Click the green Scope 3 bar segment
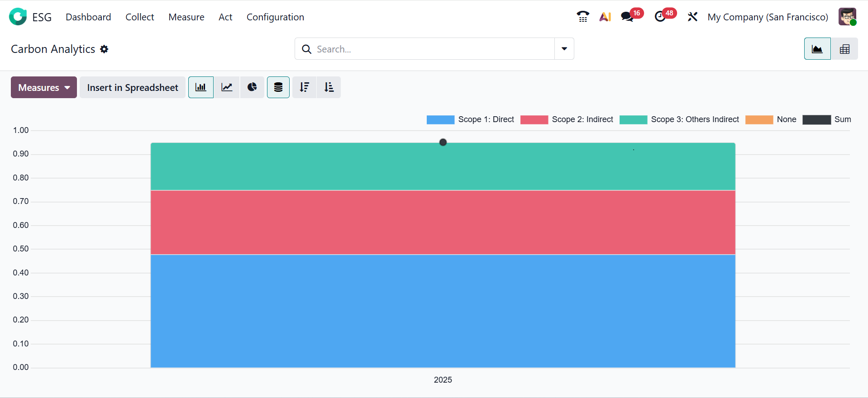Viewport: 868px width, 398px height. [443, 167]
